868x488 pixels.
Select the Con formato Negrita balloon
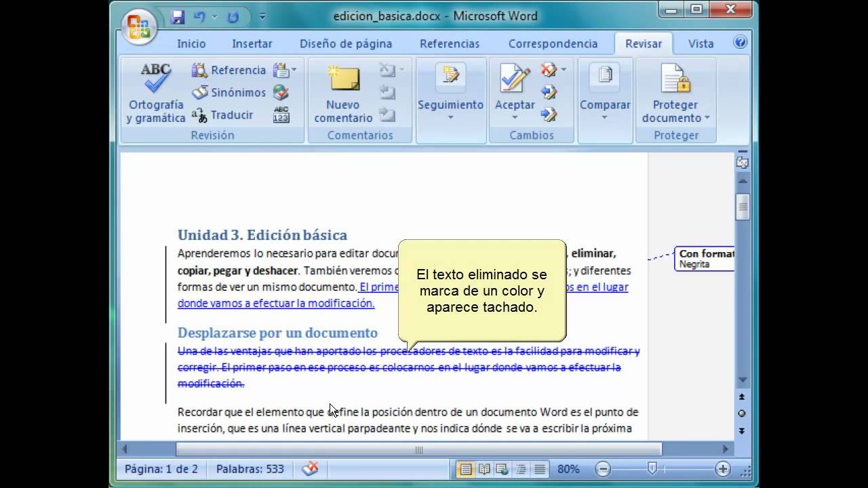tap(705, 259)
